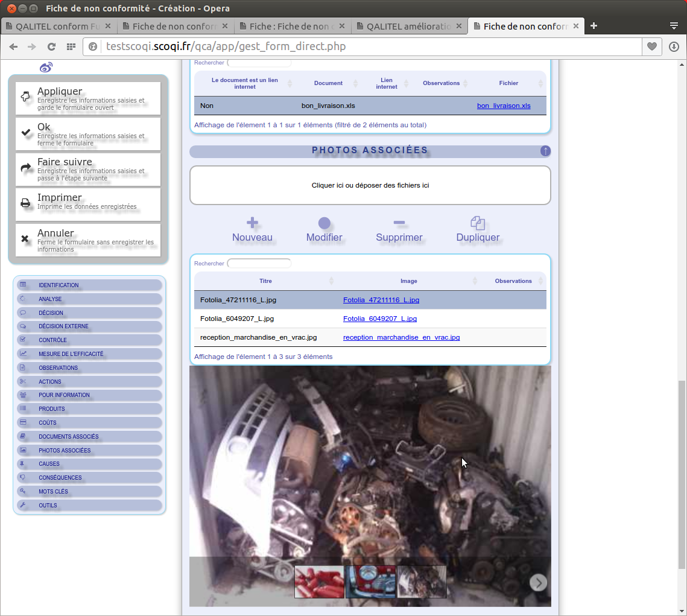Click the browser forward arrow
687x616 pixels.
click(32, 46)
